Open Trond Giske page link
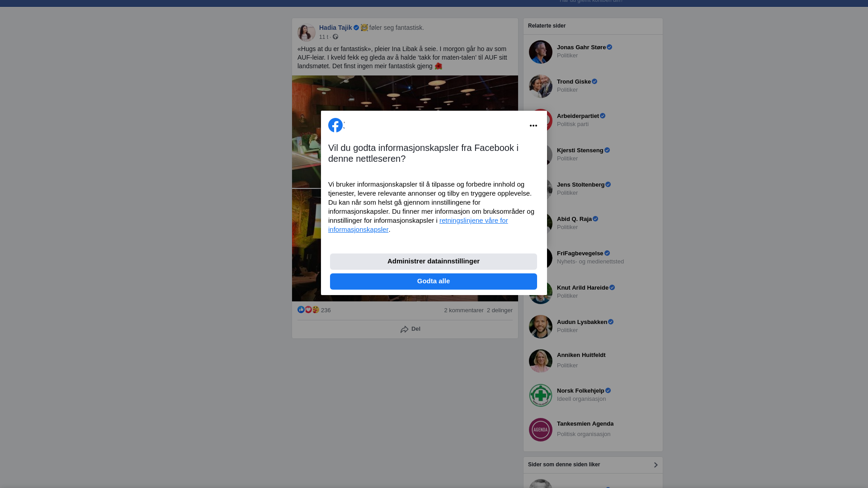Viewport: 868px width, 488px height. tap(574, 82)
